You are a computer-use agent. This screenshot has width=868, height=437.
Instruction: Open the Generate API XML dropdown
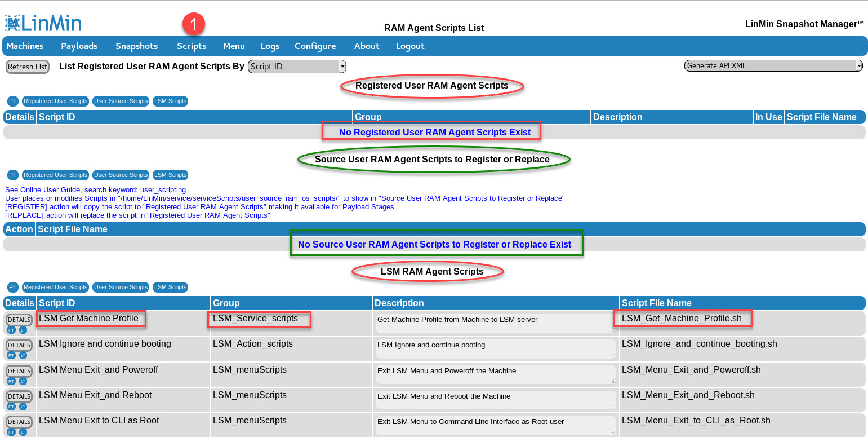[x=773, y=66]
